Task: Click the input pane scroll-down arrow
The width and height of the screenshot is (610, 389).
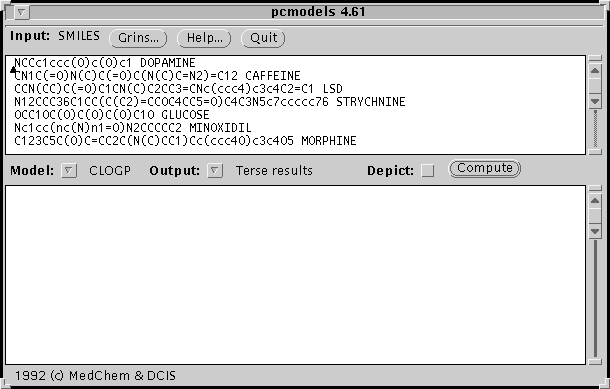Action: pos(595,102)
